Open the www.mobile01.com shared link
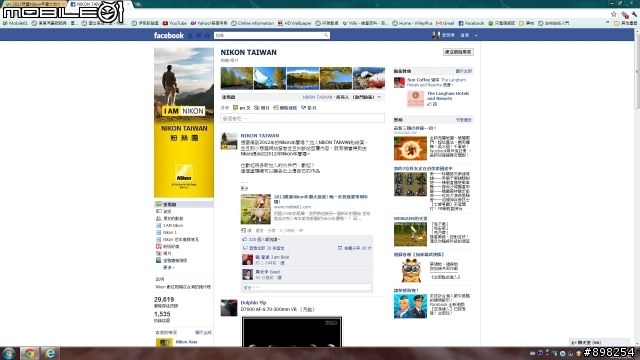640x360 pixels. (x=292, y=207)
